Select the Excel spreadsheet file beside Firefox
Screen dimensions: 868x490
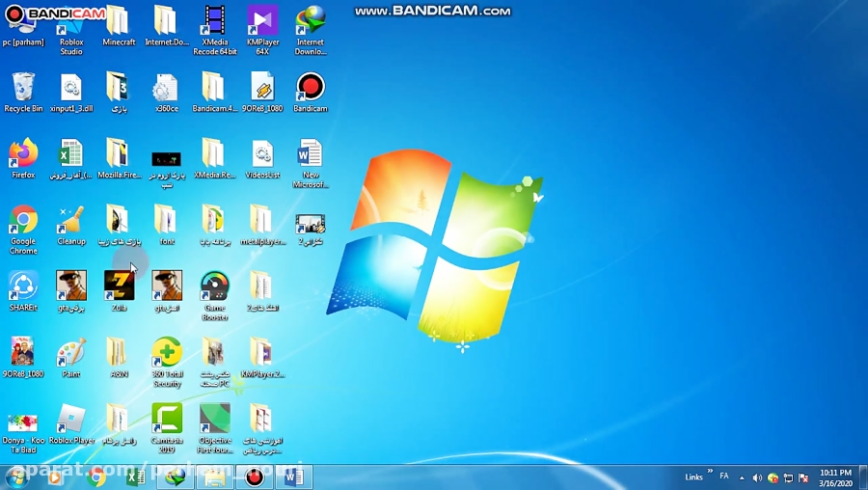[71, 158]
